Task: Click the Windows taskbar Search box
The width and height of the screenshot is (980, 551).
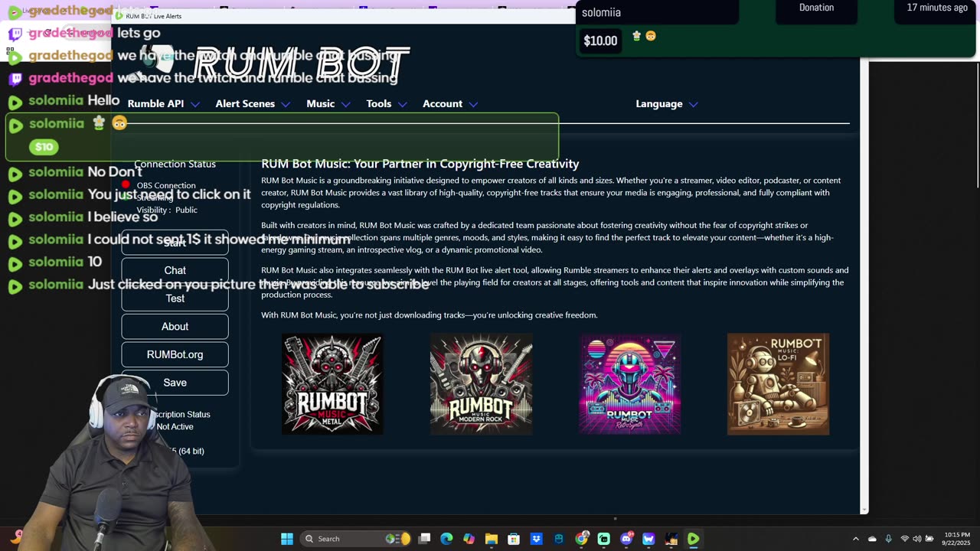Action: coord(356,539)
